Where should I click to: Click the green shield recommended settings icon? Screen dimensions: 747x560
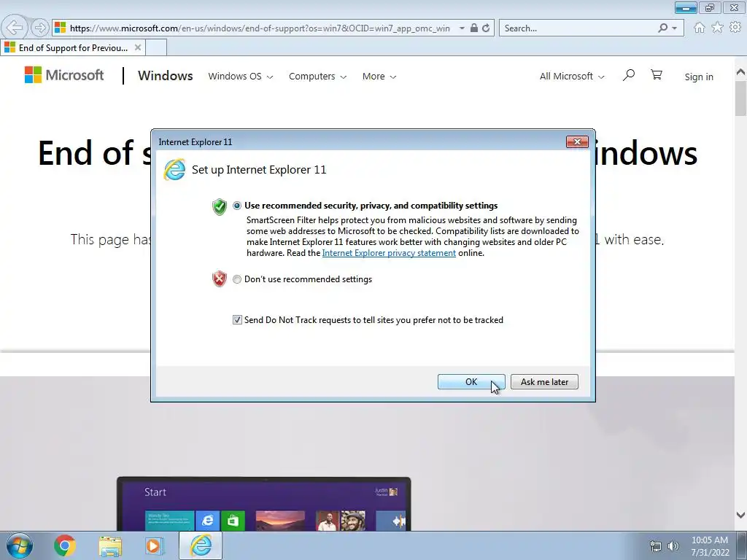click(219, 206)
